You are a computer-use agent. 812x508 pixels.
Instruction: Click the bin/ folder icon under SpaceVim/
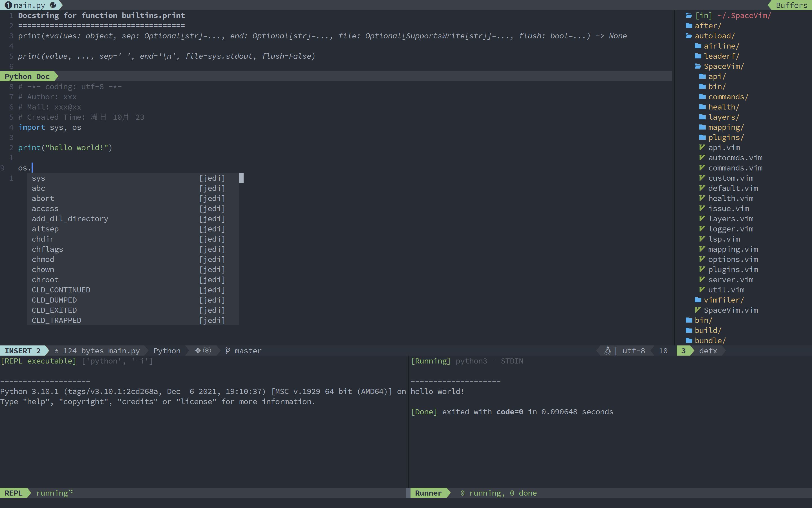click(702, 86)
